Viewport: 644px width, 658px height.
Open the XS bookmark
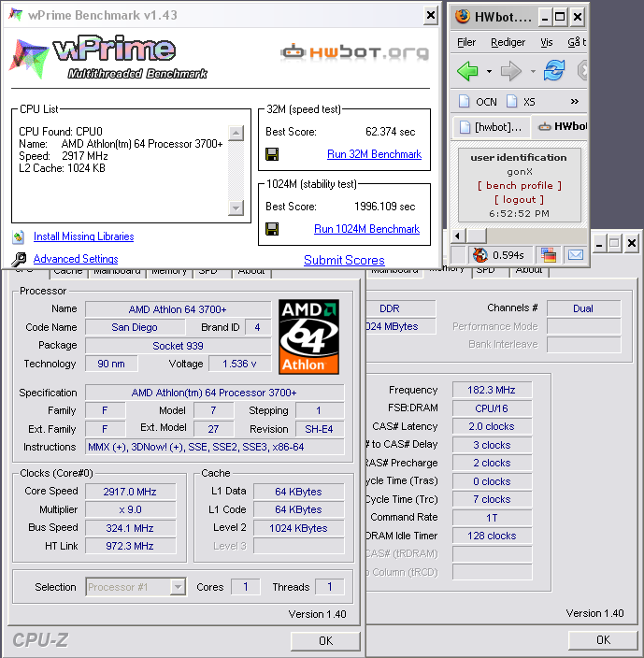[x=521, y=102]
